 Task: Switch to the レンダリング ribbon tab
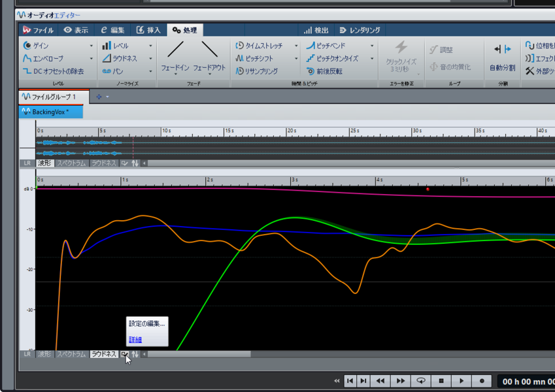point(360,30)
